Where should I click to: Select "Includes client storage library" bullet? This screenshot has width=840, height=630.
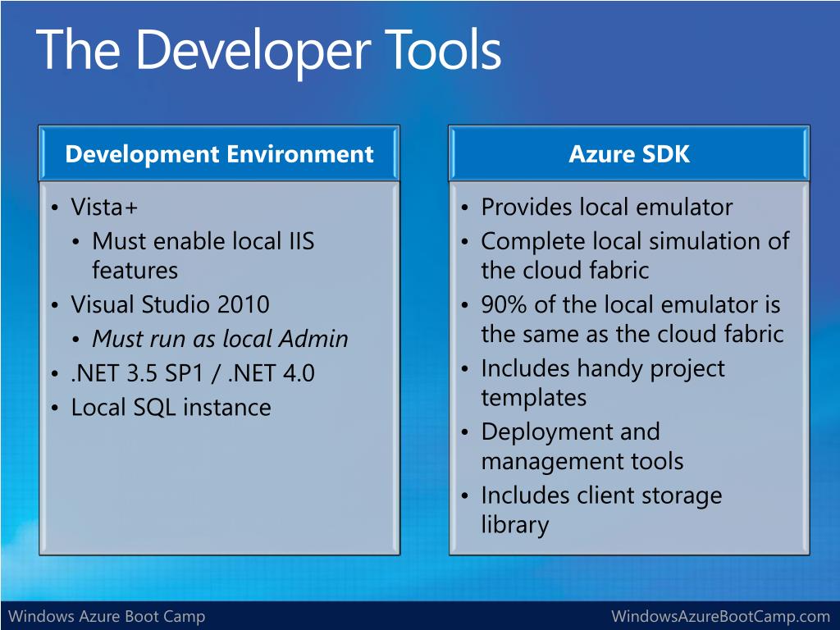pyautogui.click(x=601, y=510)
